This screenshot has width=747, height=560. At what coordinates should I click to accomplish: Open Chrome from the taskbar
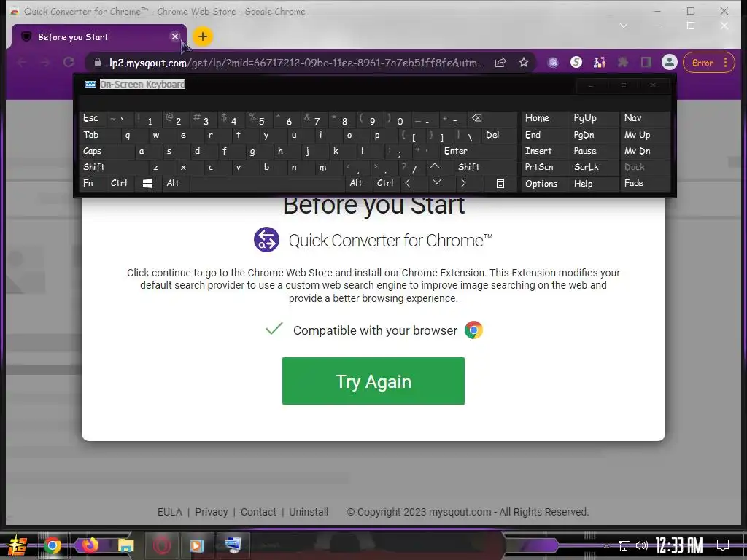tap(53, 545)
